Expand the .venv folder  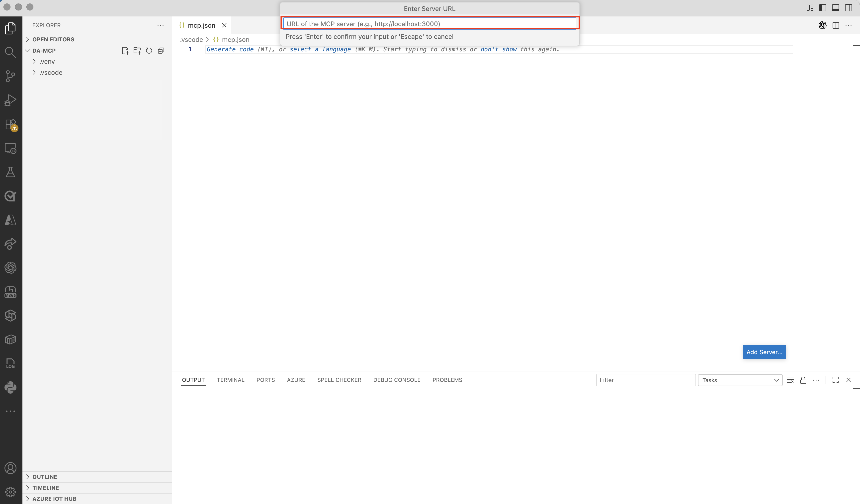tap(47, 61)
